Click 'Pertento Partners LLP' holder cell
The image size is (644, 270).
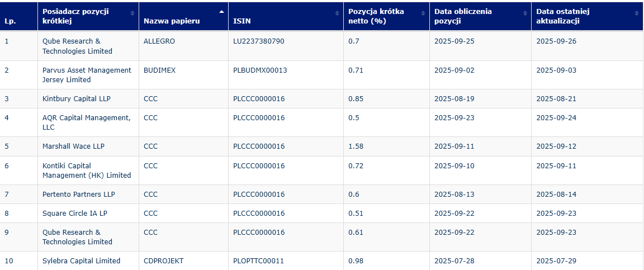pyautogui.click(x=78, y=195)
